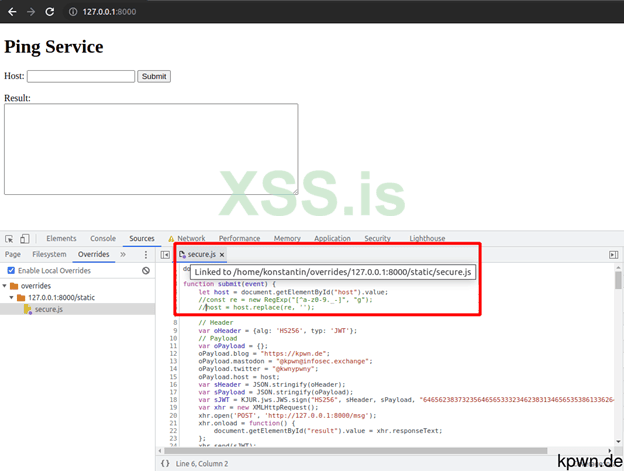The height and width of the screenshot is (471, 624).
Task: Focus the address bar showing 127.0.0.1:8000
Action: [x=109, y=12]
